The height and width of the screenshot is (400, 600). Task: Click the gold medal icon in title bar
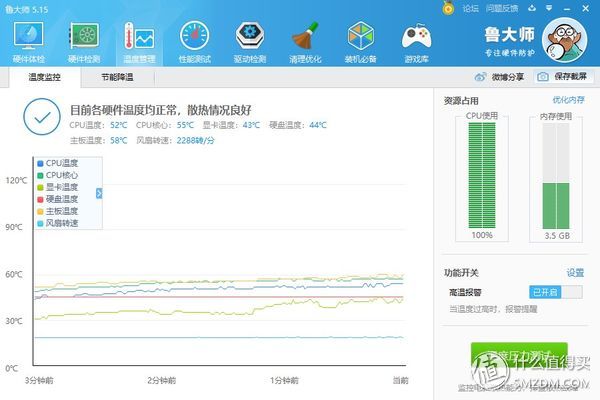click(448, 8)
